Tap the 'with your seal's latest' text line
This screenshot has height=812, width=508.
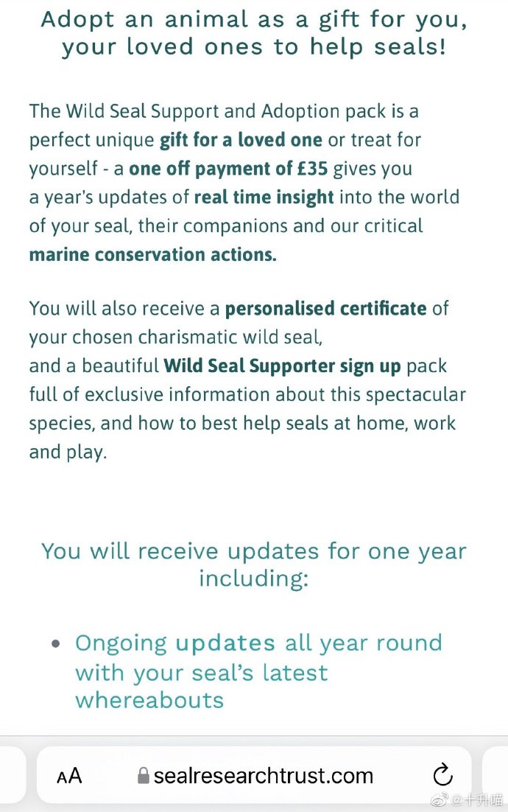pyautogui.click(x=202, y=673)
